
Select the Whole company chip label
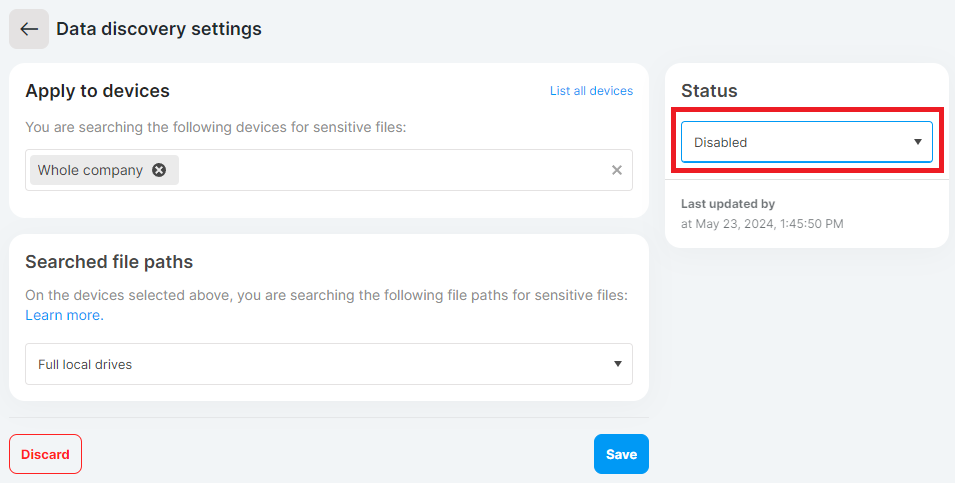[90, 170]
